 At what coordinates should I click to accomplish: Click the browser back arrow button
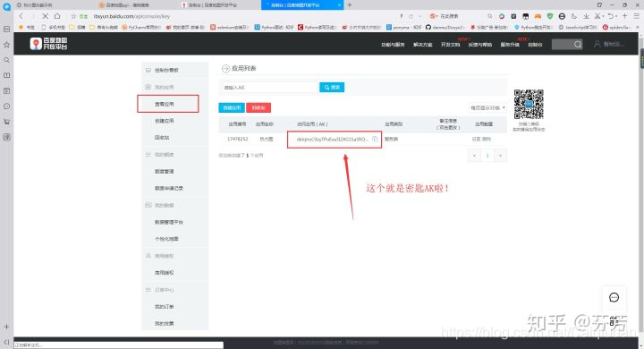(x=21, y=16)
